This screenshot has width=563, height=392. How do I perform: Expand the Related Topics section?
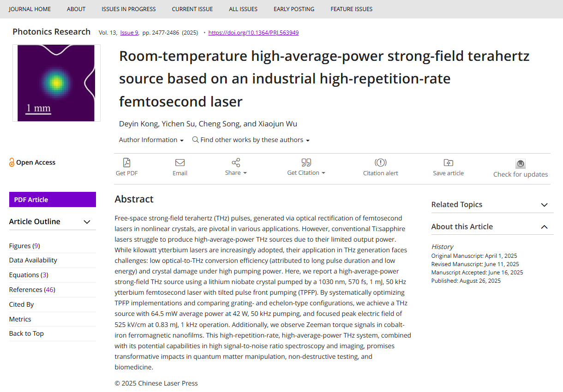[544, 205]
